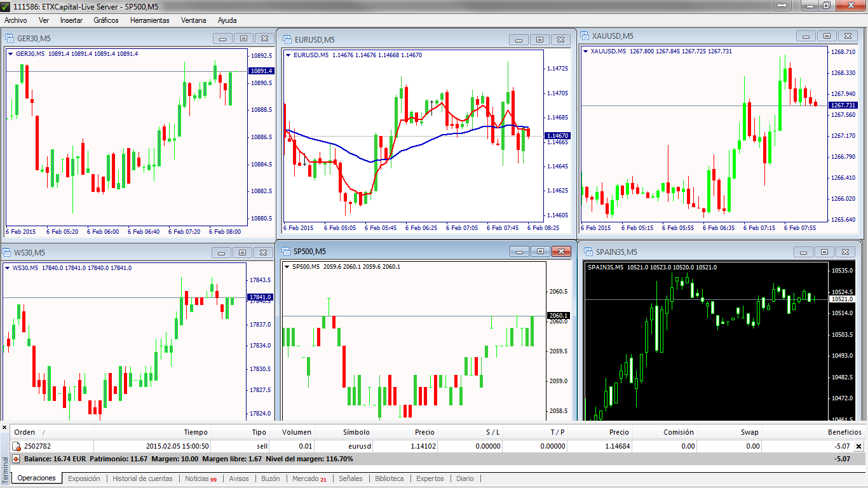Viewport: 868px width, 488px height.
Task: Click the SPAIN35,M5 chart window icon
Action: point(588,252)
